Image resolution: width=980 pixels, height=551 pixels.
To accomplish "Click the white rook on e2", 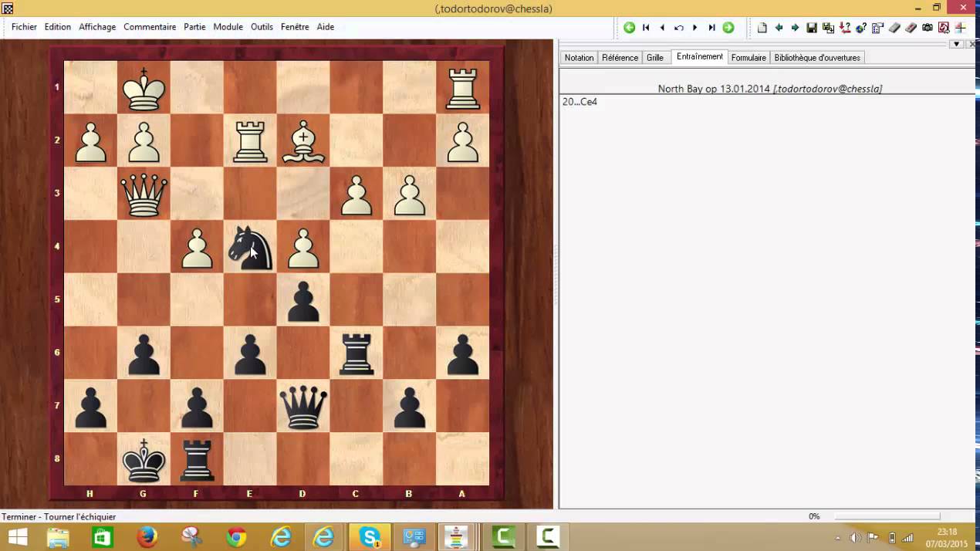I will (x=250, y=140).
